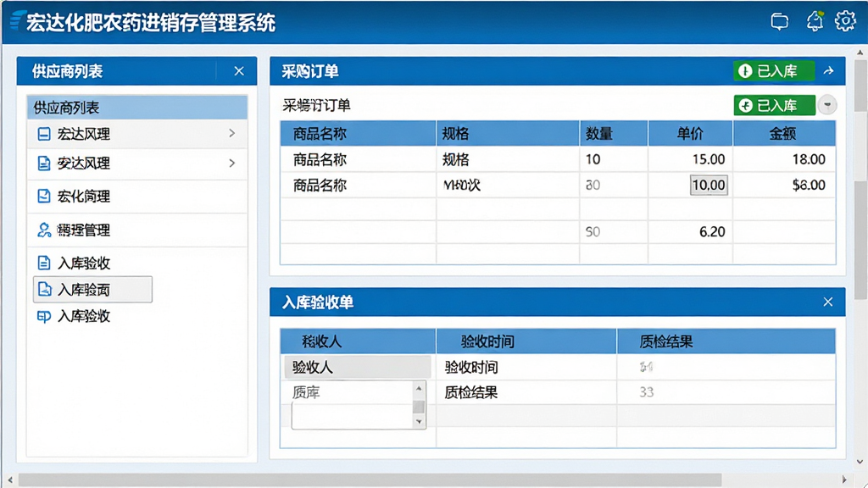868x488 pixels.
Task: Click the 单价 column header
Action: [x=690, y=133]
